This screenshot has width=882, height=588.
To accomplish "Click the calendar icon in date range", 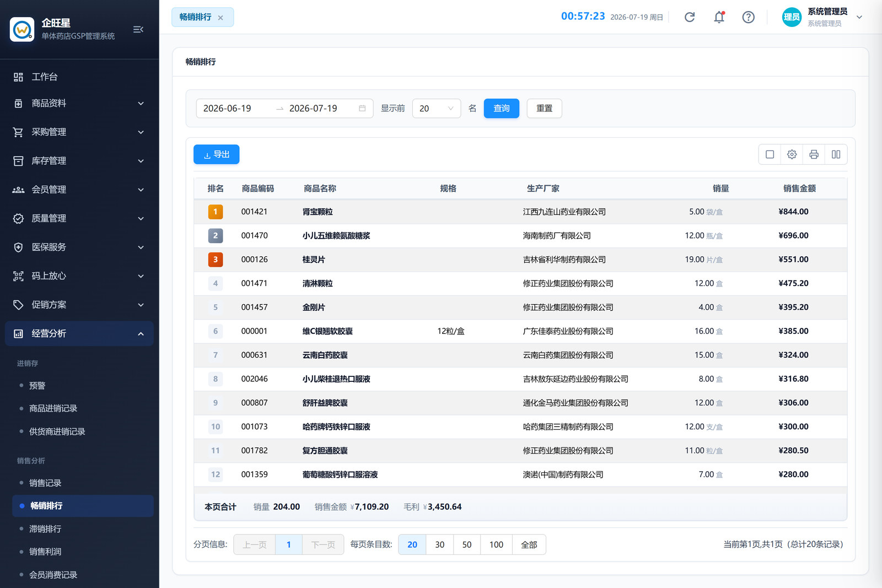I will (x=362, y=108).
